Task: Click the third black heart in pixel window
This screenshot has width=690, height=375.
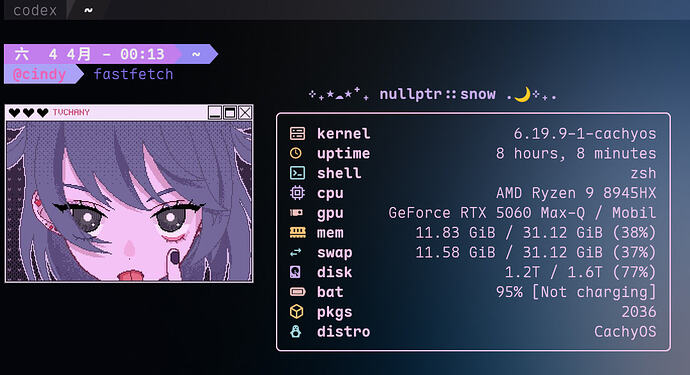Action: [x=43, y=113]
